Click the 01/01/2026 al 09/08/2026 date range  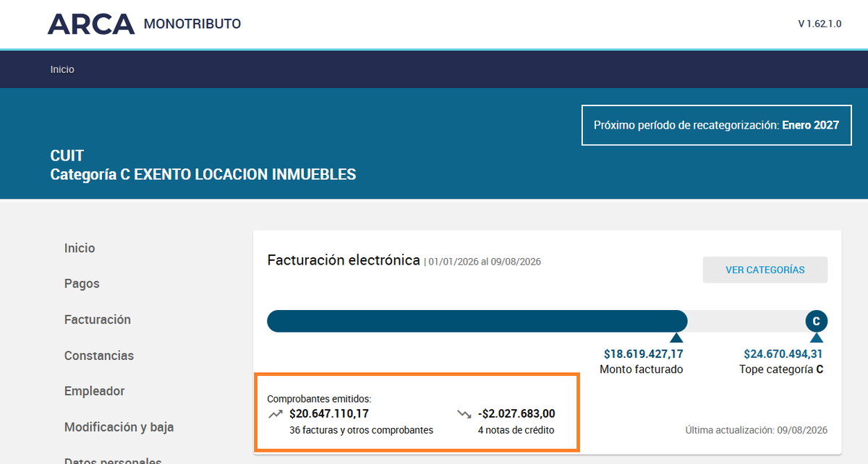pyautogui.click(x=485, y=262)
